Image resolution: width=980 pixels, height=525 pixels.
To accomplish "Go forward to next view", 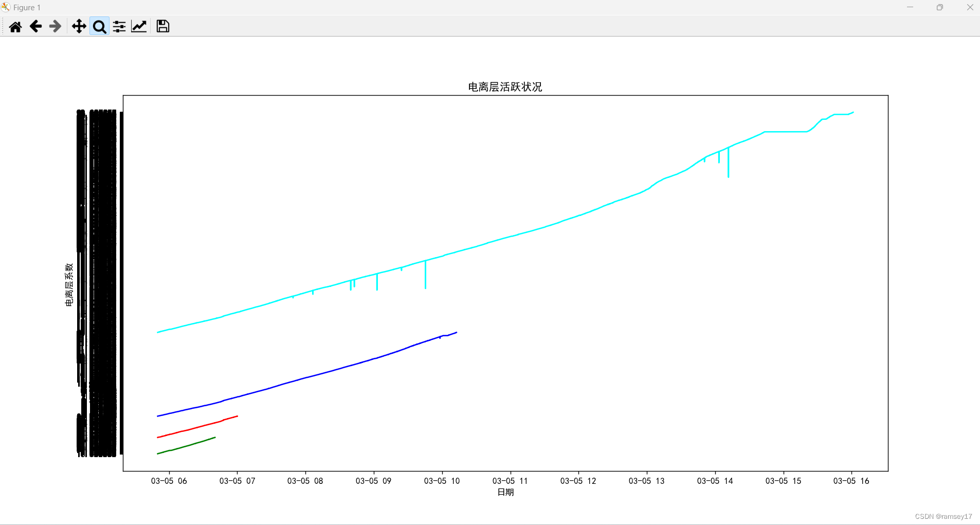I will (x=55, y=26).
